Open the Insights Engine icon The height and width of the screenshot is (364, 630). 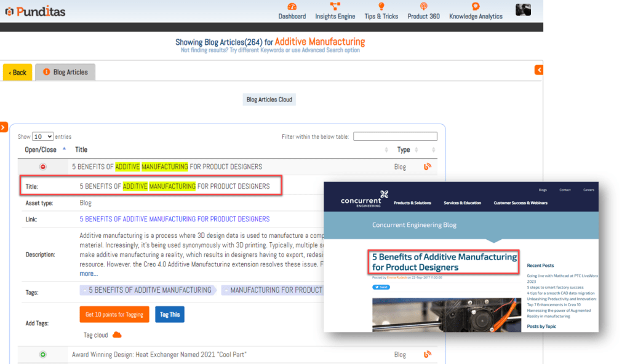point(335,7)
